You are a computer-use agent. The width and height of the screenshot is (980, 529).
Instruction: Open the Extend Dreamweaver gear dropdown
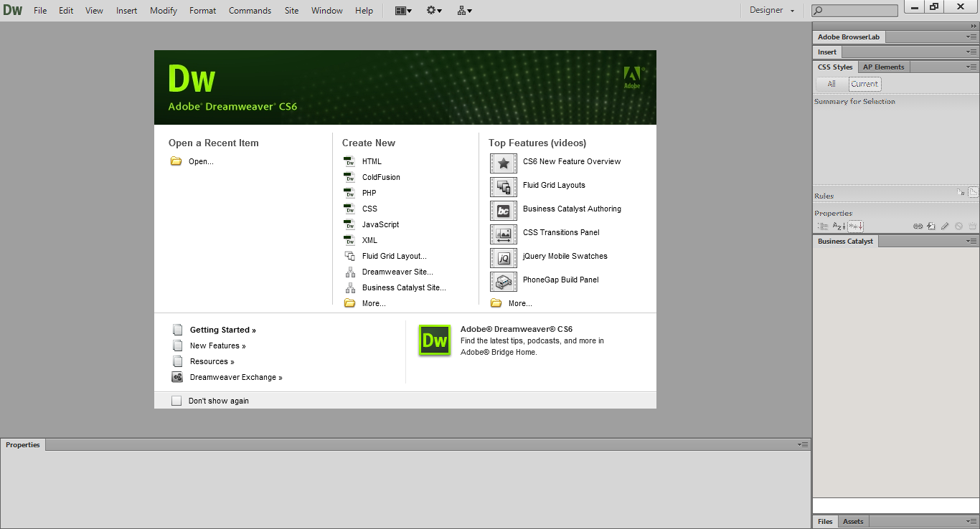pos(434,11)
